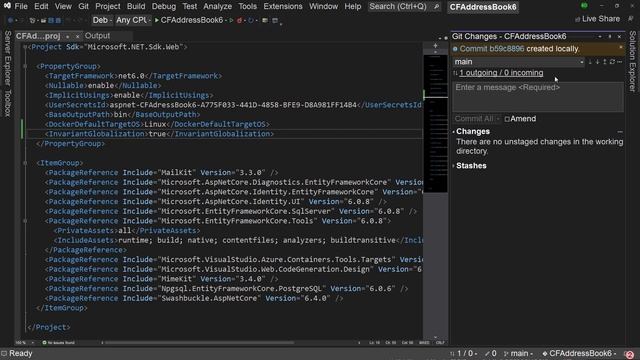Open the Commit All dropdown arrow
640x360 pixels.
click(x=498, y=119)
